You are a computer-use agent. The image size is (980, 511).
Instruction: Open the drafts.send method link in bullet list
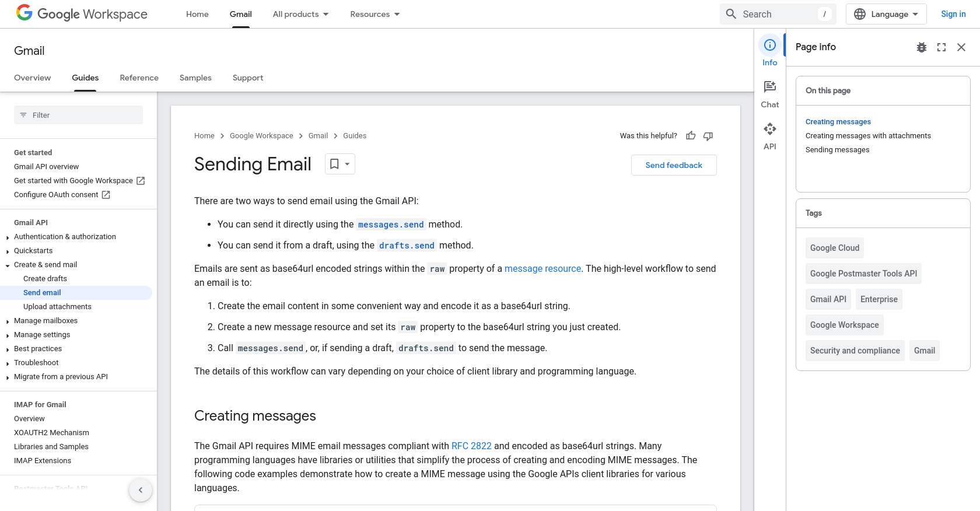point(407,246)
